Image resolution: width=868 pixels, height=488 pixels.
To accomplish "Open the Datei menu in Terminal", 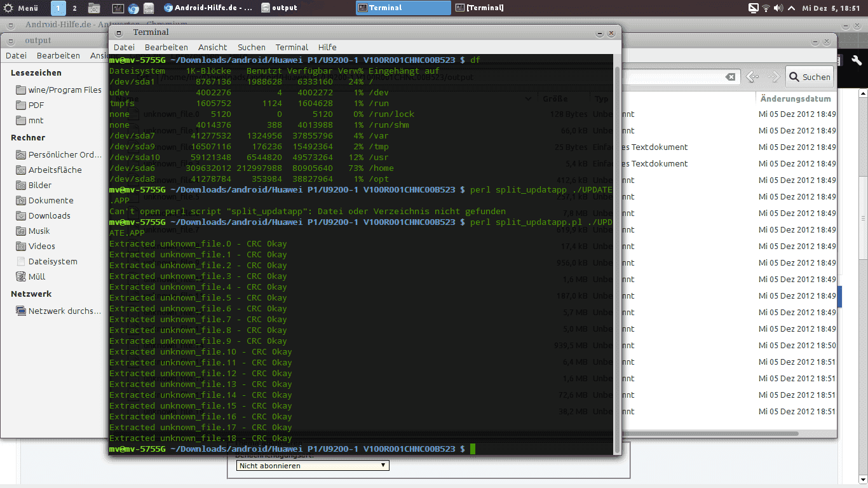I will click(124, 47).
